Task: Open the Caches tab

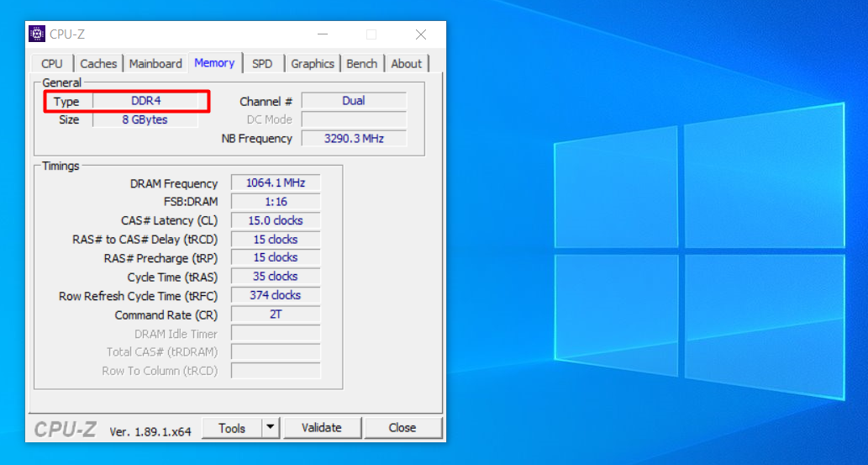Action: (x=98, y=64)
